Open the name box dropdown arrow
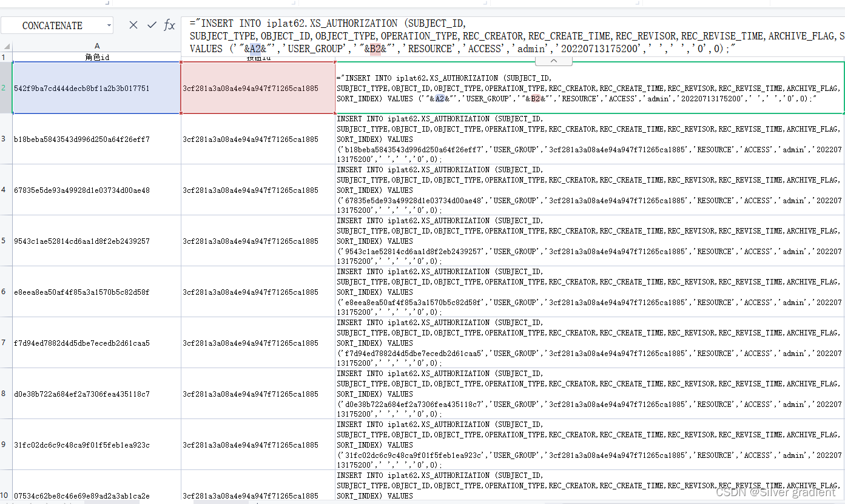Screen dimensions: 845x504 pos(109,25)
